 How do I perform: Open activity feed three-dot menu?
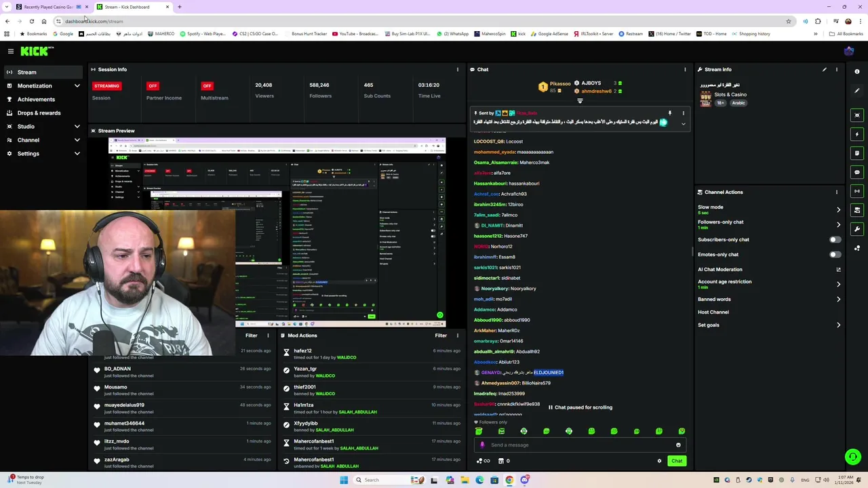tap(268, 335)
